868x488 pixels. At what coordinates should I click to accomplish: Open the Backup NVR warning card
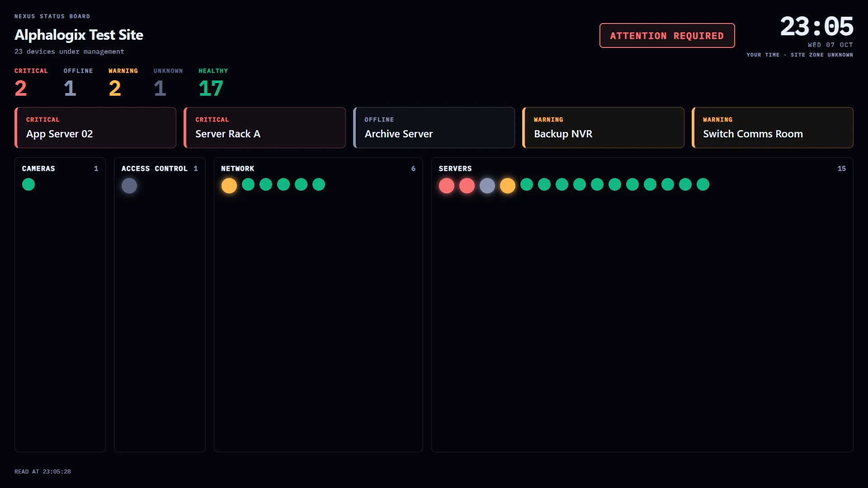[603, 127]
